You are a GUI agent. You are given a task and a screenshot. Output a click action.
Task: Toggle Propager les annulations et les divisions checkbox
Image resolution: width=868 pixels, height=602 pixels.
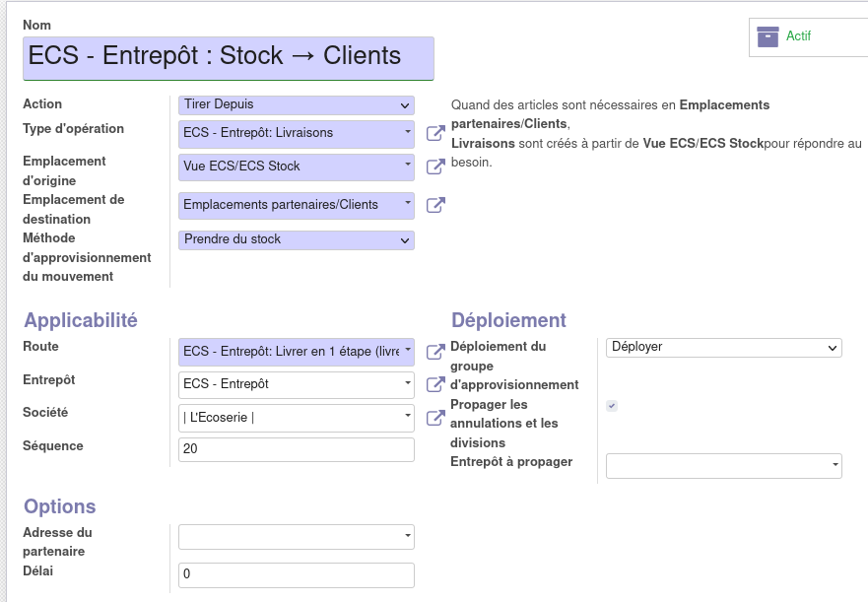[x=612, y=406]
